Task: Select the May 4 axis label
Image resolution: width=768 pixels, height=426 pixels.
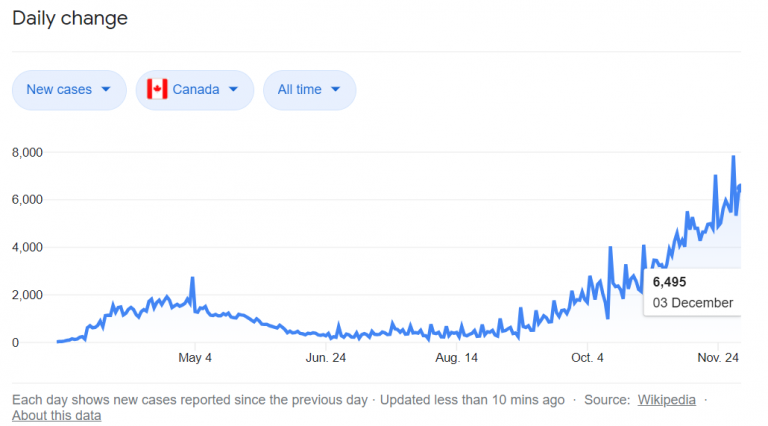Action: click(x=194, y=357)
